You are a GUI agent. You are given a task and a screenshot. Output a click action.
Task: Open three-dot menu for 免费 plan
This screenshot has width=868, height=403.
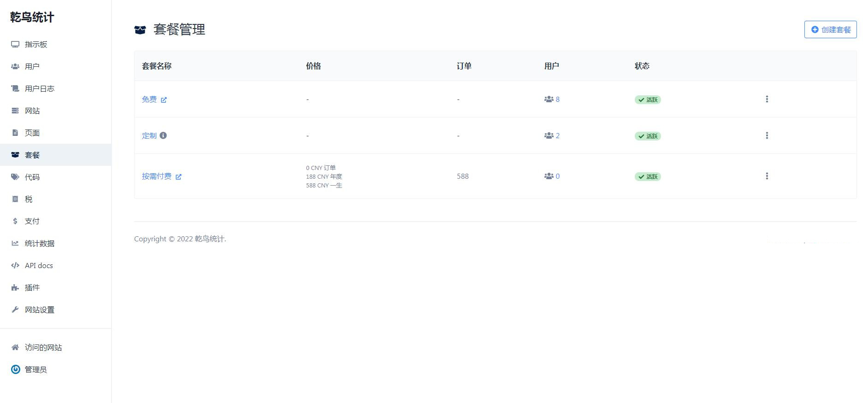pyautogui.click(x=767, y=99)
